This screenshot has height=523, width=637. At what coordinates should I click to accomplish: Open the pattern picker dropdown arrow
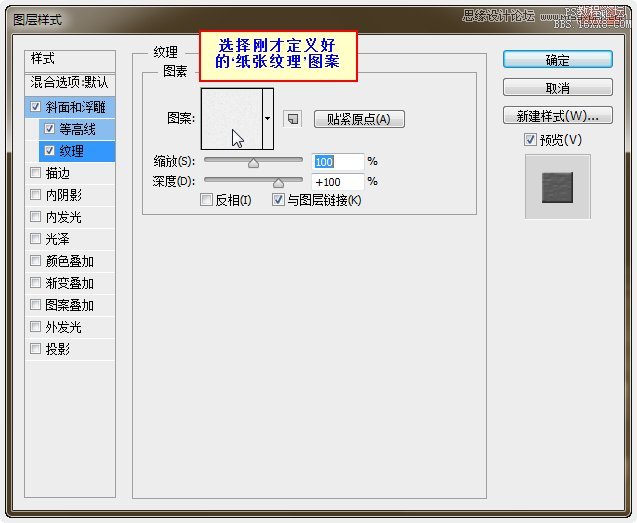[268, 119]
